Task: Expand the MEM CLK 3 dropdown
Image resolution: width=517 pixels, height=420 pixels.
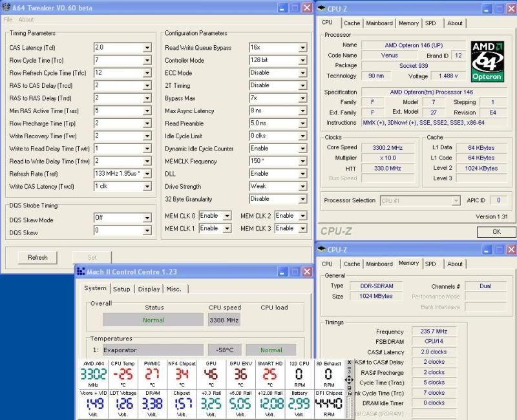Action: click(x=302, y=229)
